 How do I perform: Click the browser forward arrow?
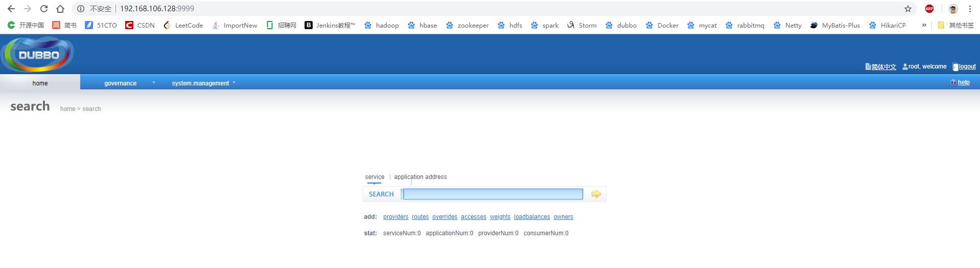28,9
